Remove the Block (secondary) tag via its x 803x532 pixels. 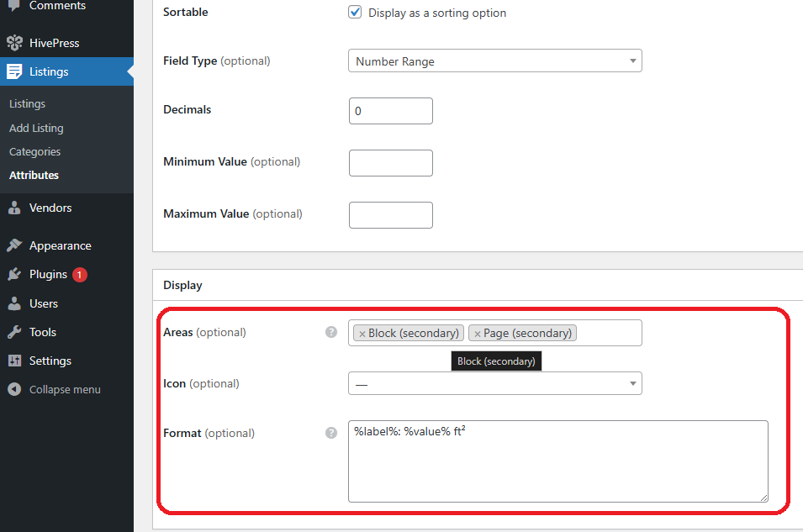click(x=362, y=334)
